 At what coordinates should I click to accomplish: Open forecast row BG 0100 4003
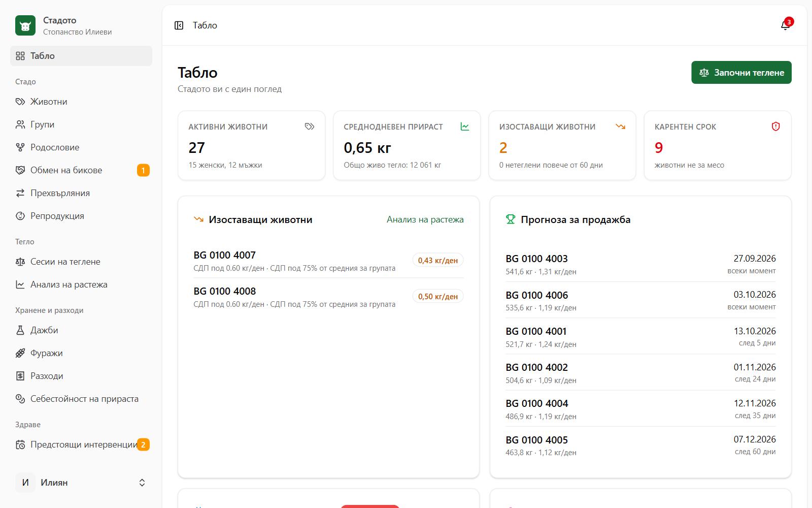640,264
